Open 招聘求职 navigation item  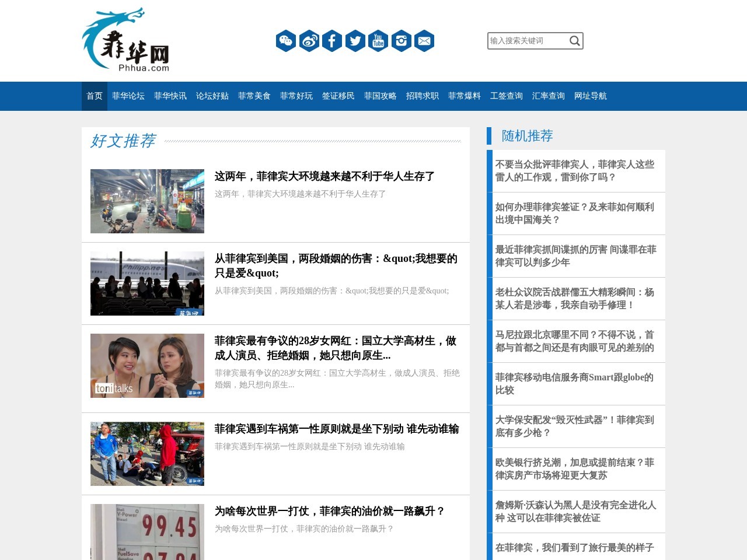pos(423,96)
